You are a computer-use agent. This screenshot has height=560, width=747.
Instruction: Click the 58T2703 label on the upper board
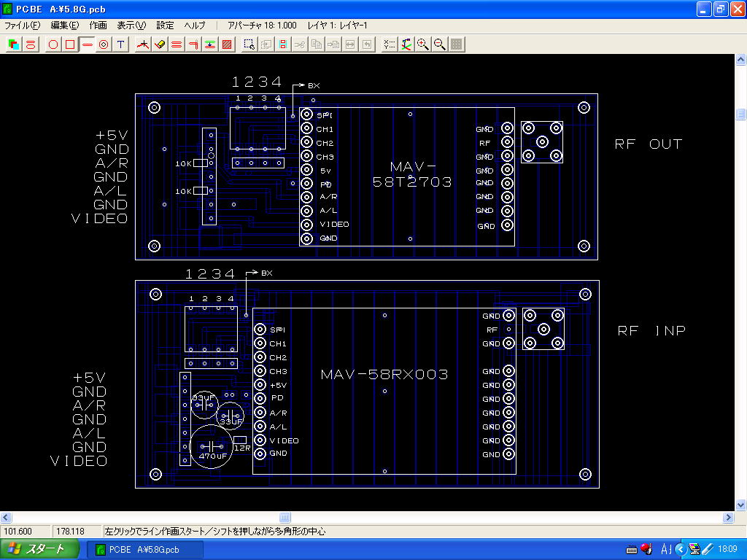412,182
